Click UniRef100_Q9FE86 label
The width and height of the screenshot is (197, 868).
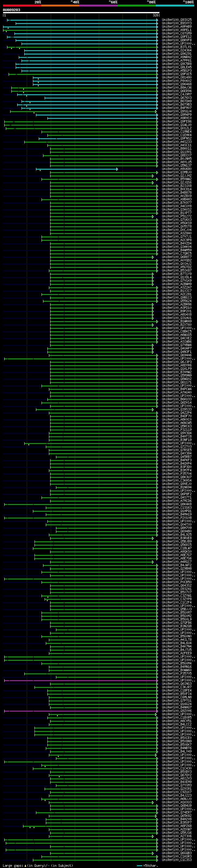[177, 121]
